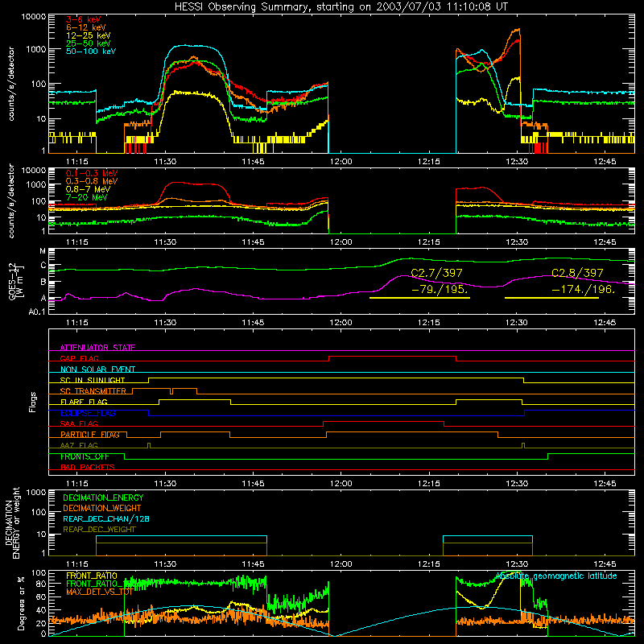Click 12:00 tick under the keV panel

[341, 162]
